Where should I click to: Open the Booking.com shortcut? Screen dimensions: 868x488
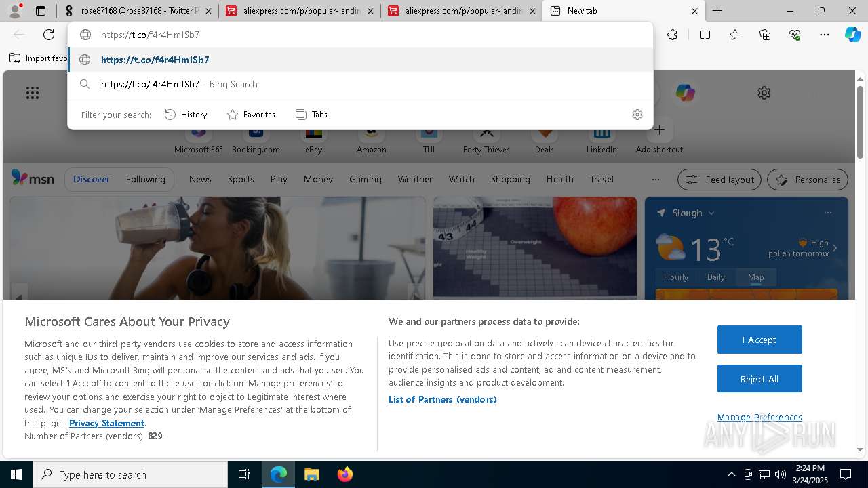(x=256, y=139)
